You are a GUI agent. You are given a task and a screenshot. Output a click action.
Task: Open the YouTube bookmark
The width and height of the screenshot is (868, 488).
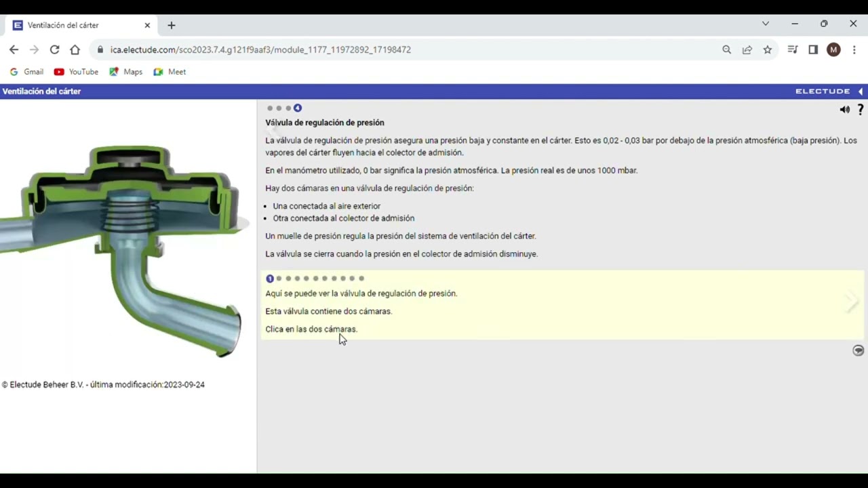[76, 72]
